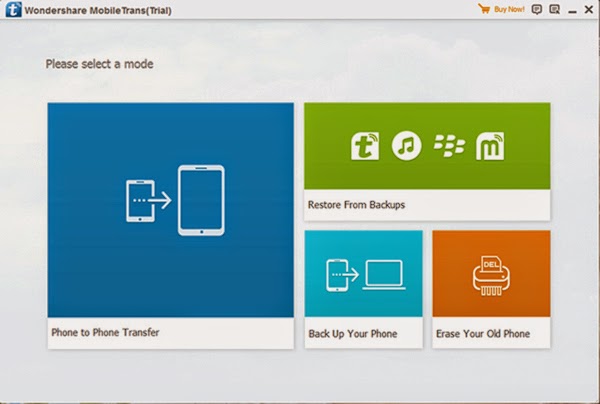The image size is (600, 404).
Task: Click the 'Phone to Phone Transfer' label
Action: pos(105,332)
